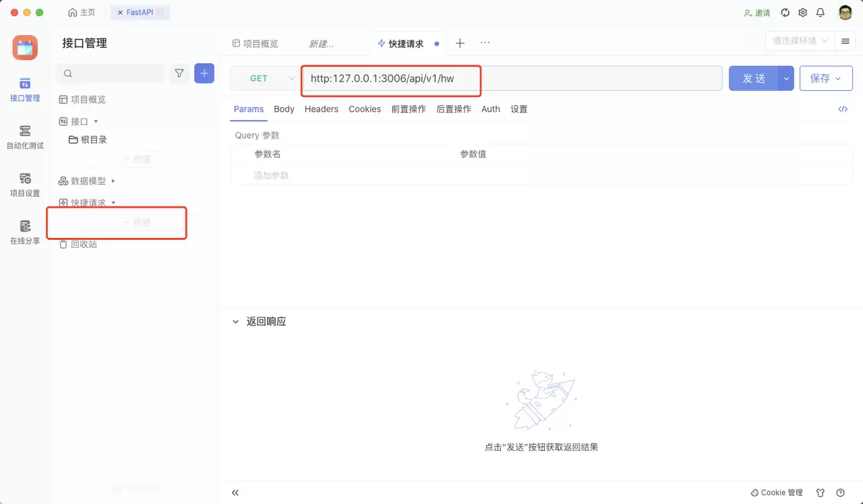The image size is (863, 504).
Task: Open the GET method dropdown
Action: click(265, 78)
